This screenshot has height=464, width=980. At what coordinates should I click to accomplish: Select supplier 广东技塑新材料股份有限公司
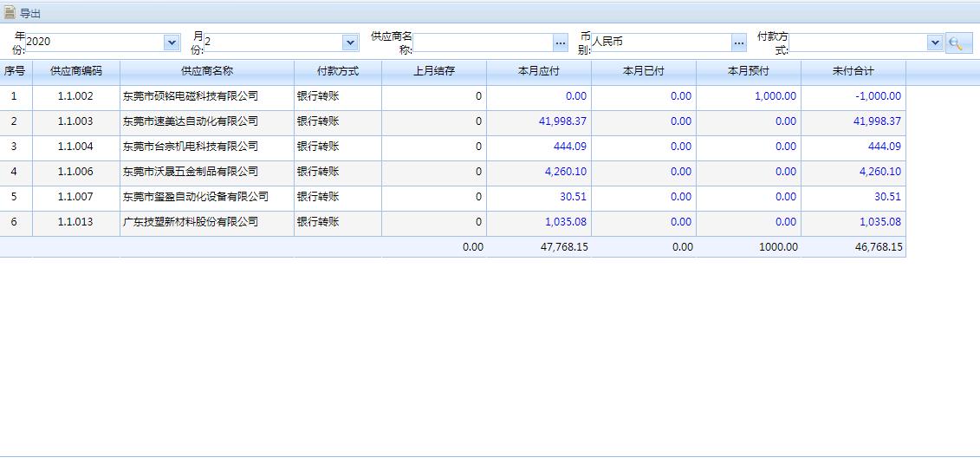191,221
